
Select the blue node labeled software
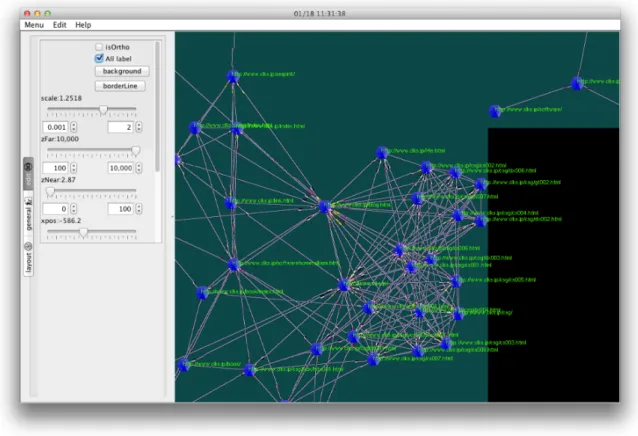click(495, 111)
